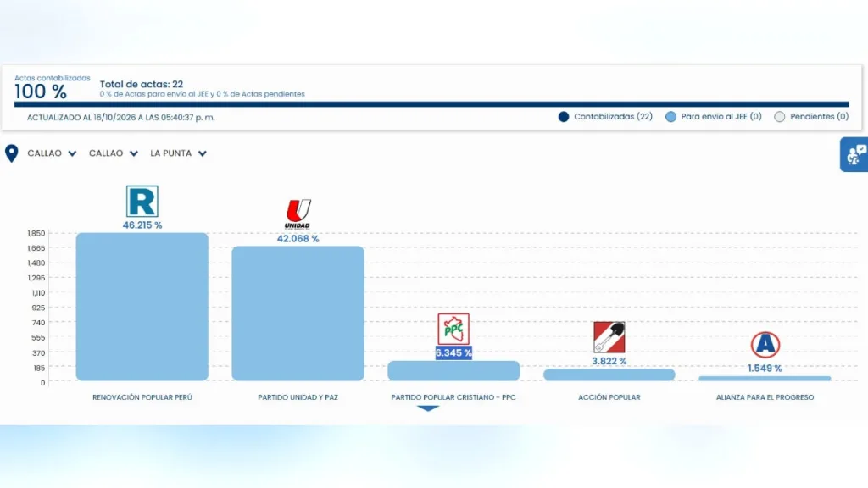Click the ACTUALIZADO AL timestamp text
This screenshot has width=868, height=488.
coord(120,117)
